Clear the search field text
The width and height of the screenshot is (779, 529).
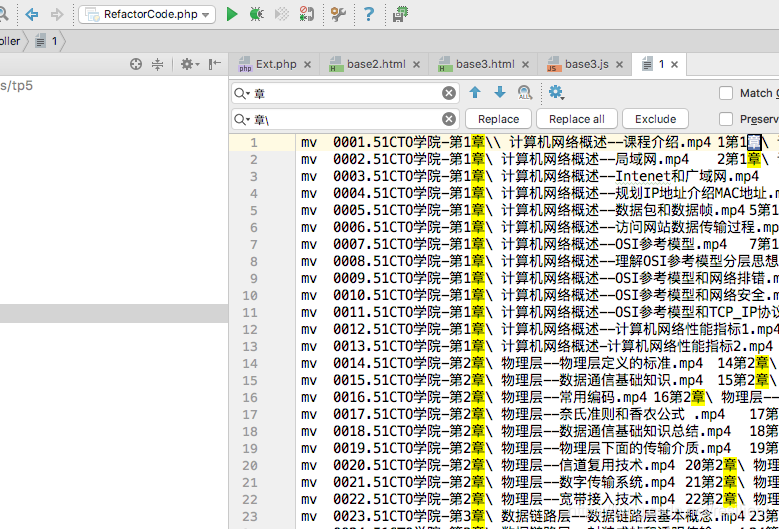pos(449,93)
